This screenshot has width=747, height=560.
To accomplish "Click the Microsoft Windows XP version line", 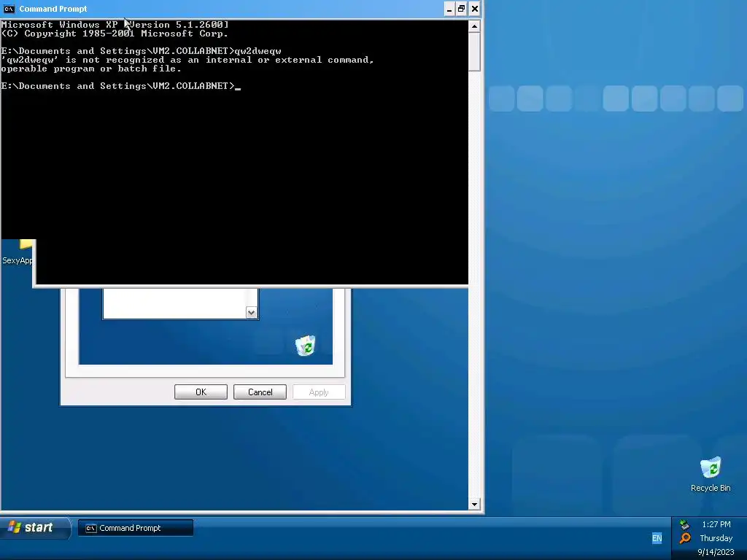I will pos(115,25).
